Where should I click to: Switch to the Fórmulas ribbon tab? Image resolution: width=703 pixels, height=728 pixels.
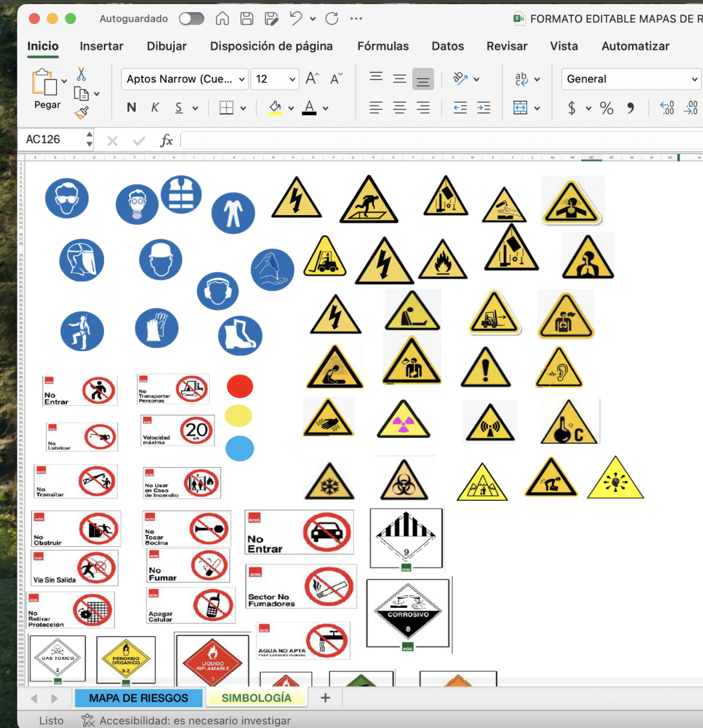point(383,46)
